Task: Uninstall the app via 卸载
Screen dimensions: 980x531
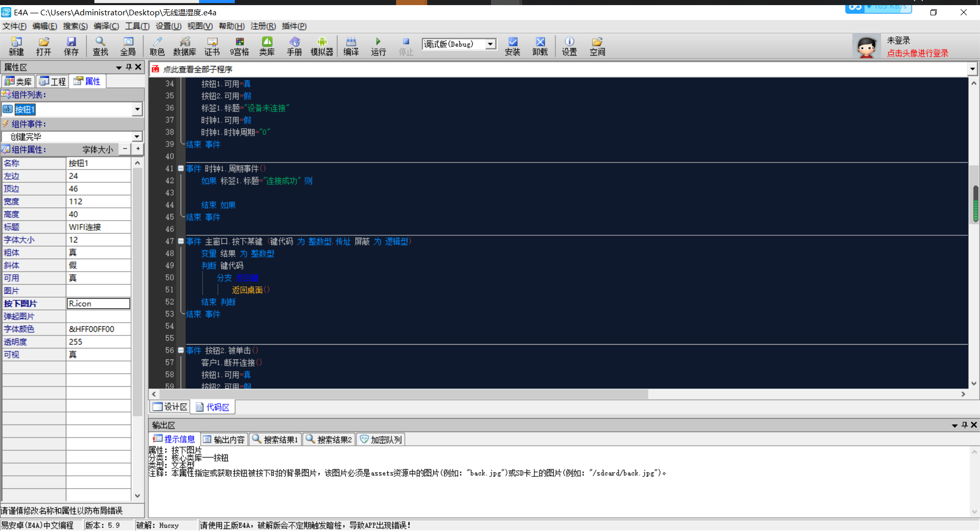Action: coord(540,46)
